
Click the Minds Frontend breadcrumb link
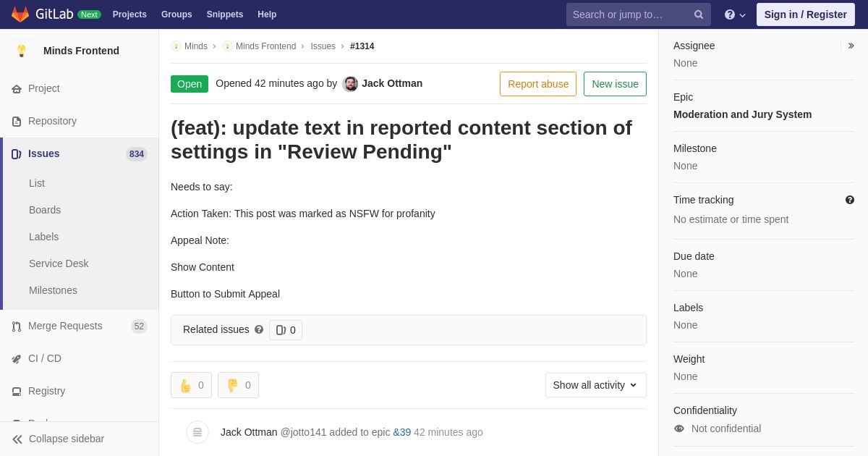(265, 46)
